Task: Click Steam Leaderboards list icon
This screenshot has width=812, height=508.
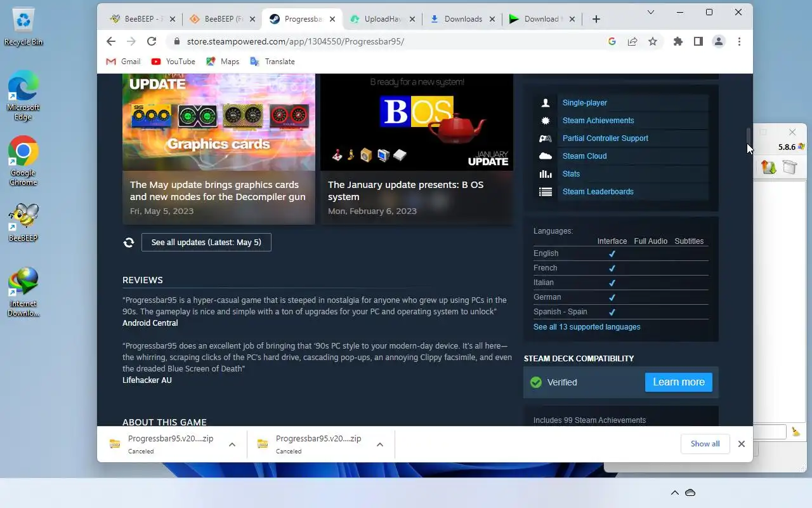Action: coord(545,192)
